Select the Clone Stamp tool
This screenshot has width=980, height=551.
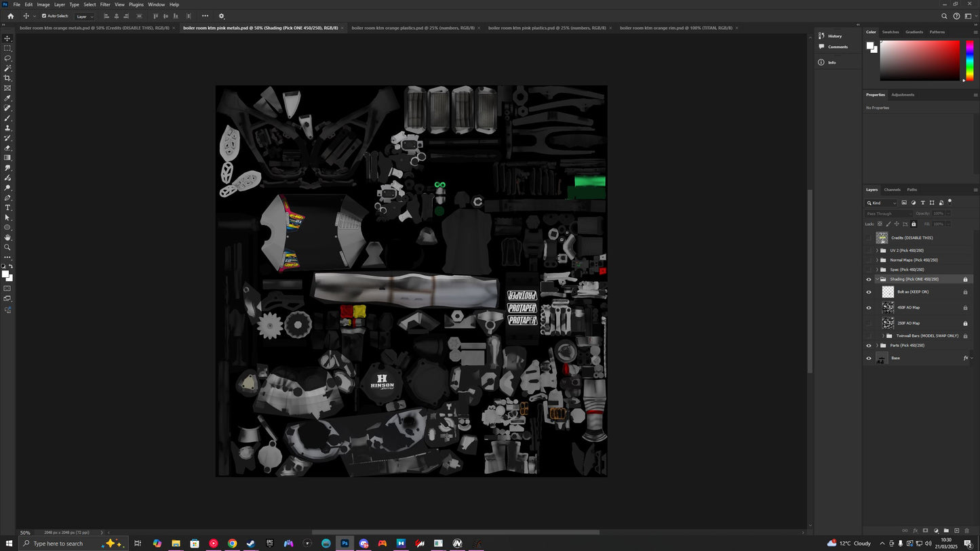click(x=7, y=128)
